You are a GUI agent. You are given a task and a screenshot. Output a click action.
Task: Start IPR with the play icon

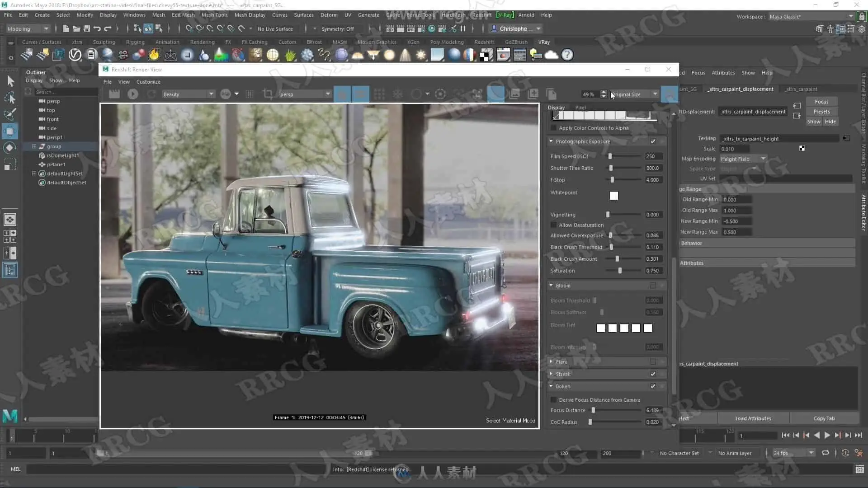pos(132,94)
